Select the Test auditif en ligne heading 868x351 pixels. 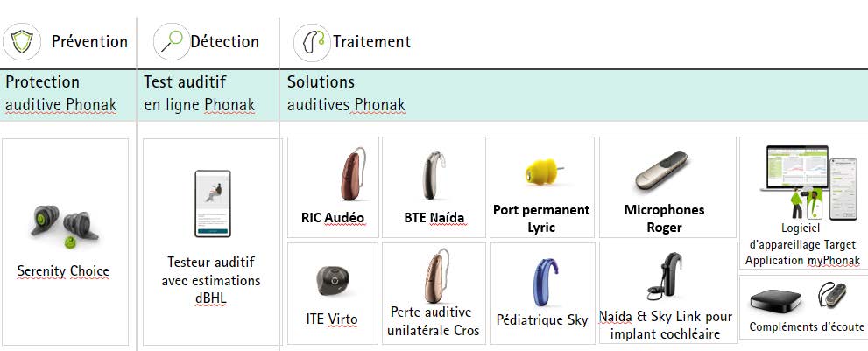coord(200,93)
